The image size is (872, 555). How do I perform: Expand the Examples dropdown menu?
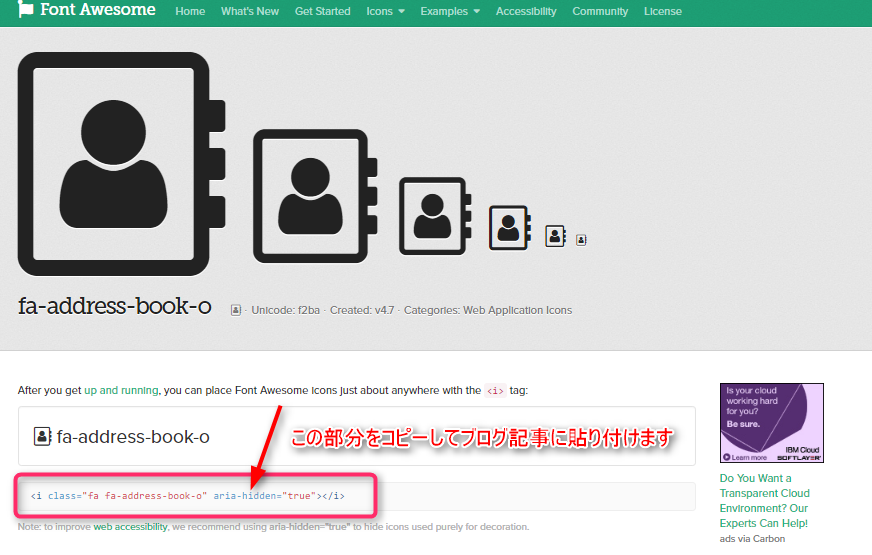click(450, 11)
